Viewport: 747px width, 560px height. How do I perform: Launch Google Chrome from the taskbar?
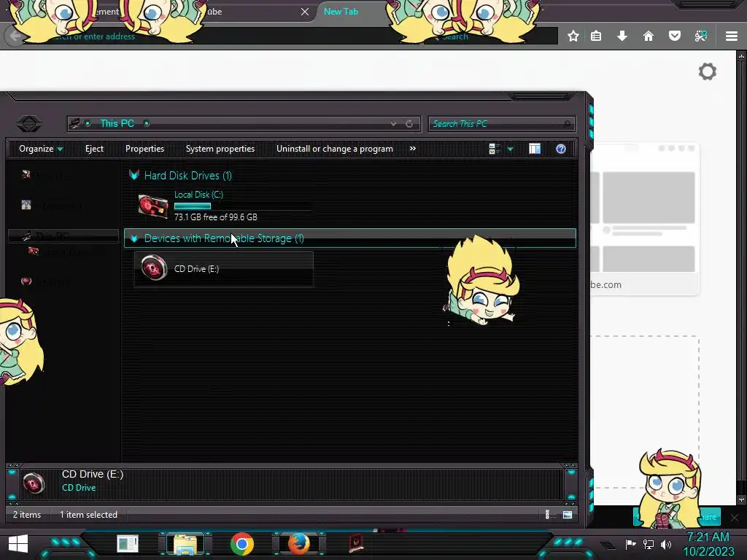(x=242, y=544)
